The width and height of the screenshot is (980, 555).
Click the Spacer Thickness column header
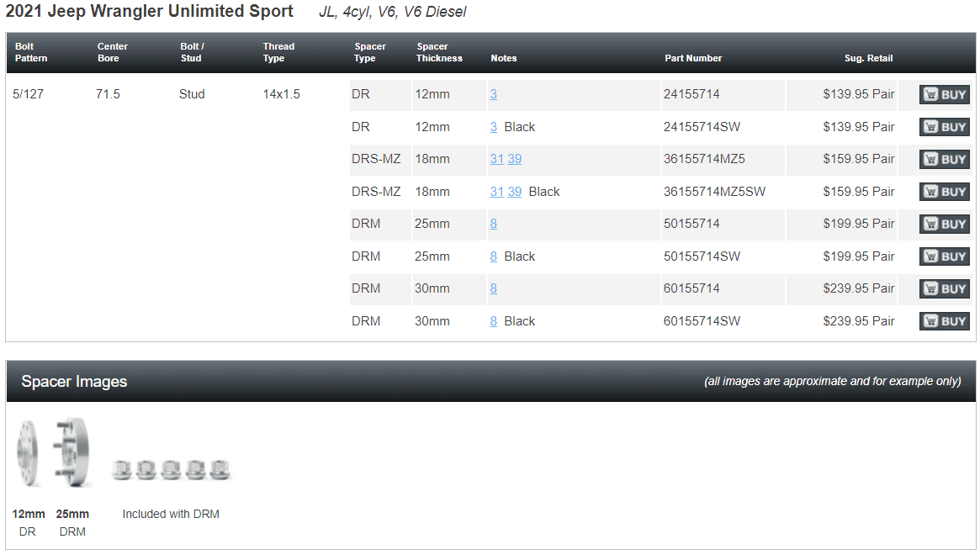(x=439, y=52)
